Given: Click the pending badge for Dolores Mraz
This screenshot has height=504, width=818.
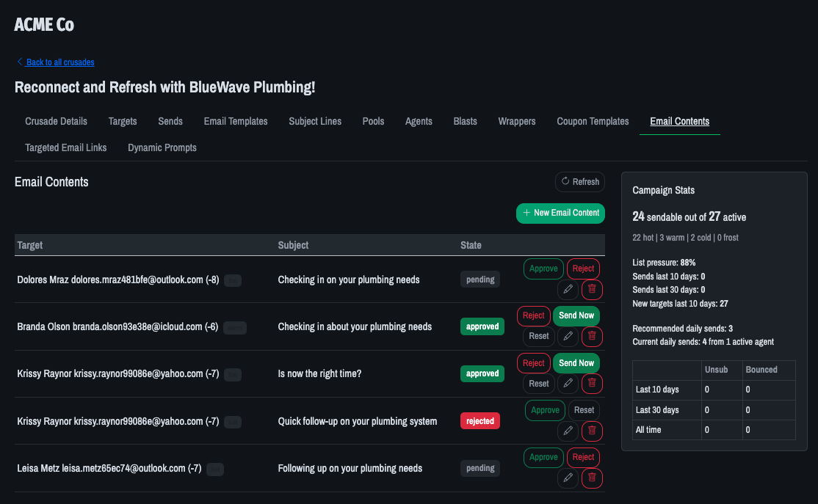Looking at the screenshot, I should (x=480, y=280).
